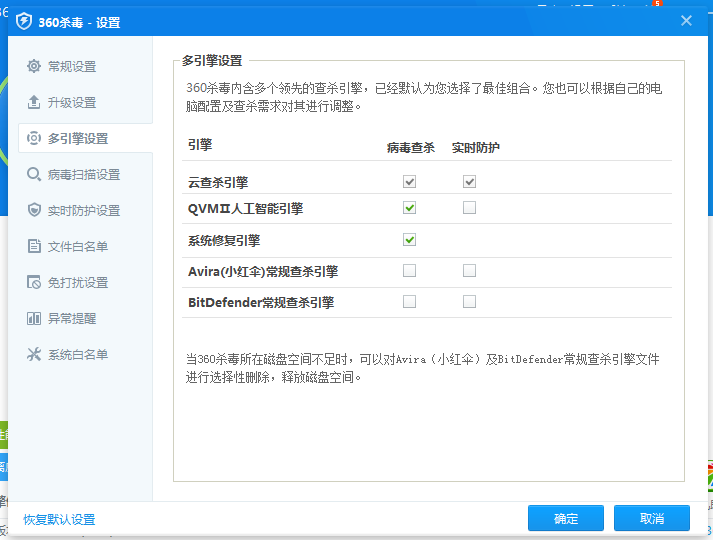Click the upload icon beside 升级设置
Screen dimensions: 713x540
(x=34, y=102)
